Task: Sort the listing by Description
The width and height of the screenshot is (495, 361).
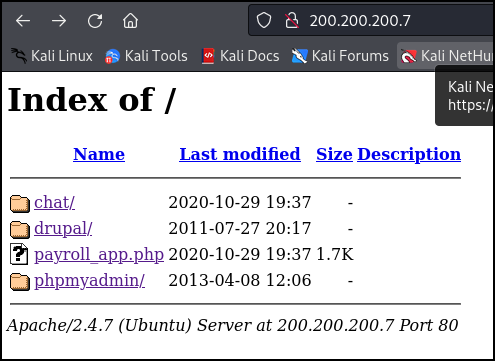Action: (409, 155)
